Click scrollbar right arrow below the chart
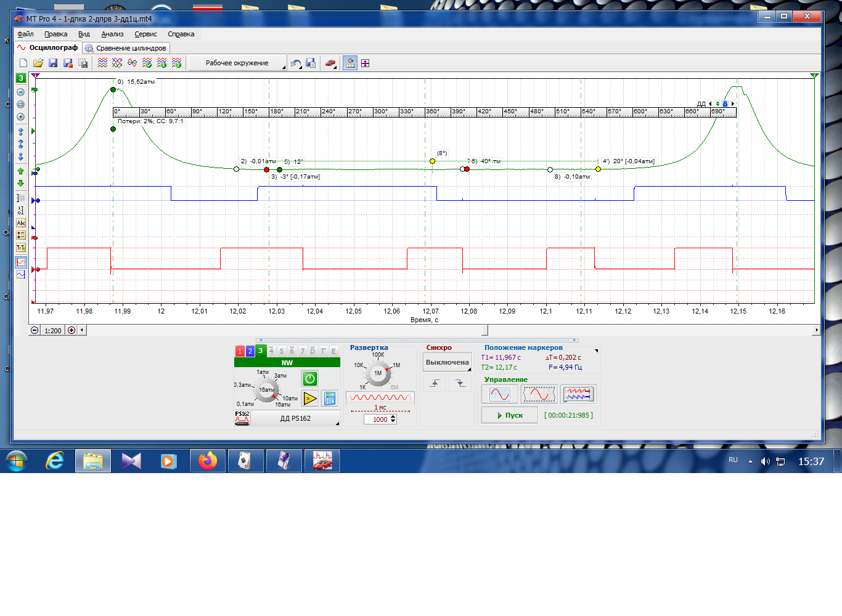This screenshot has height=616, width=842. click(817, 330)
